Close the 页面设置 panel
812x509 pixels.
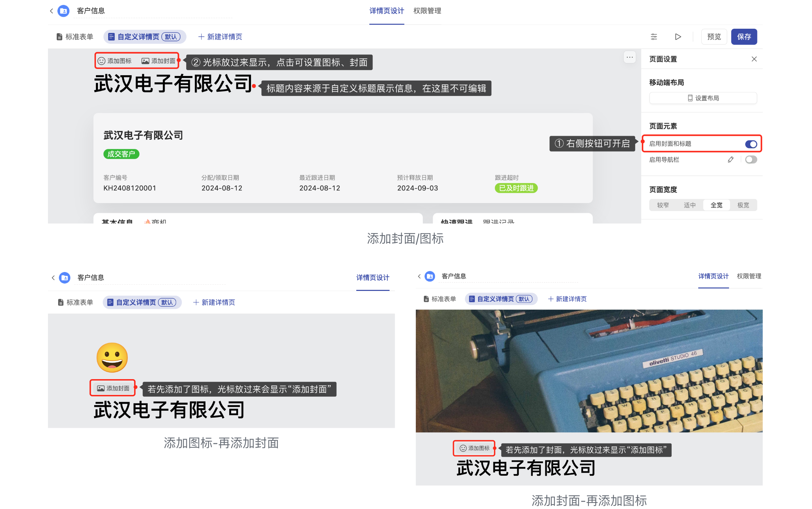[x=754, y=59]
